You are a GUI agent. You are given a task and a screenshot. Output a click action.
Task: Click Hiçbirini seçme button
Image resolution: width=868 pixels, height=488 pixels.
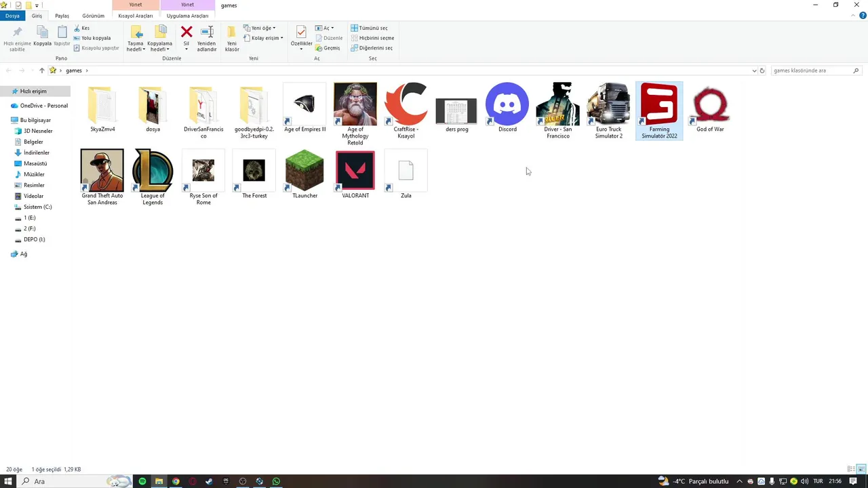372,38
